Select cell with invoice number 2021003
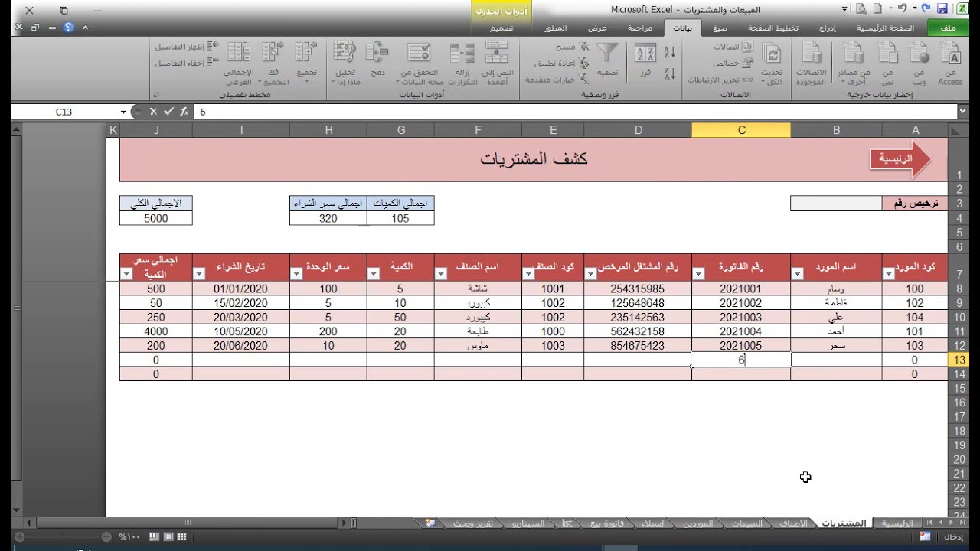The height and width of the screenshot is (551, 980). (x=741, y=318)
